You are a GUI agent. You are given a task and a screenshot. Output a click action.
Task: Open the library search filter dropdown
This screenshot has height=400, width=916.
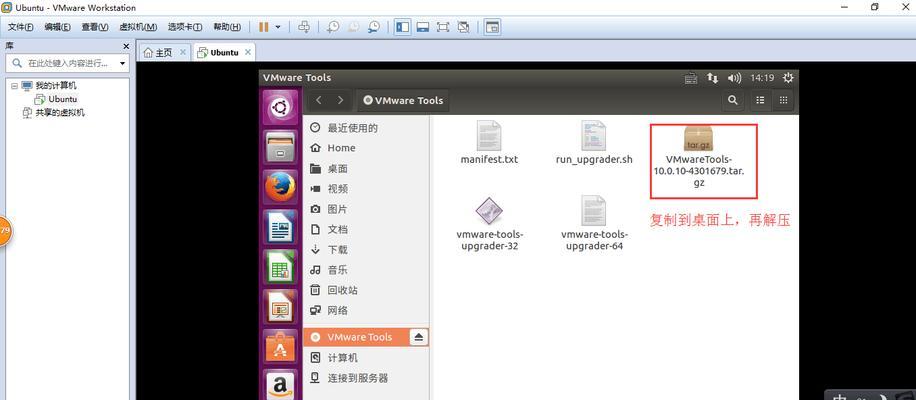(123, 63)
